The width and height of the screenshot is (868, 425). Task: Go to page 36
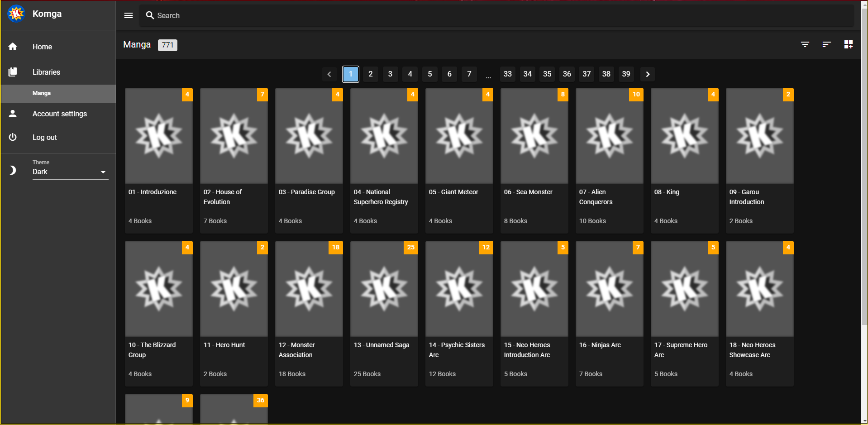567,74
